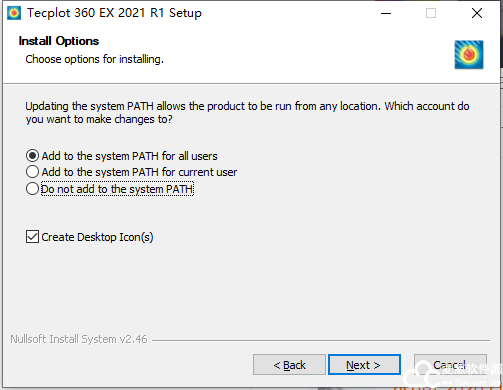Image resolution: width=503 pixels, height=390 pixels.
Task: Click the Tecplot logo in the header
Action: pyautogui.click(x=469, y=55)
